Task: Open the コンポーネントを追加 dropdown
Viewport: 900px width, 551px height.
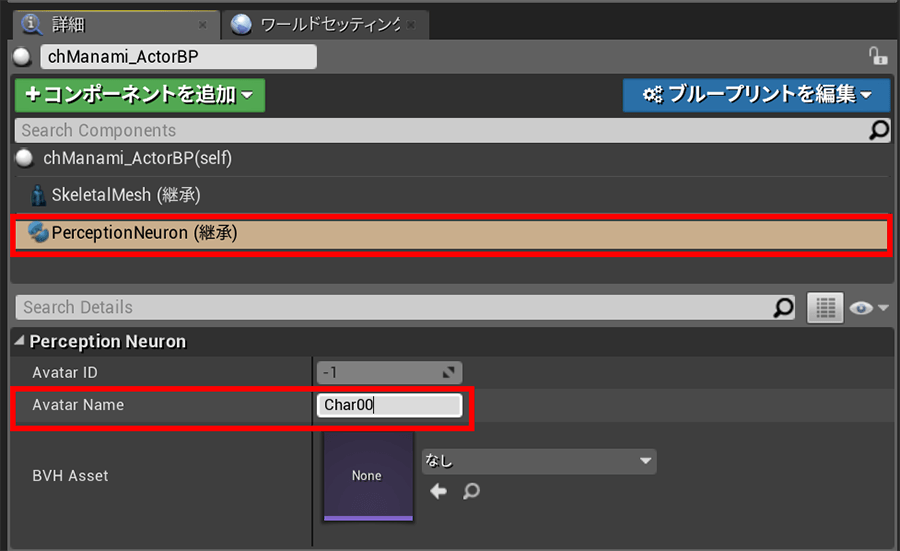Action: [140, 95]
